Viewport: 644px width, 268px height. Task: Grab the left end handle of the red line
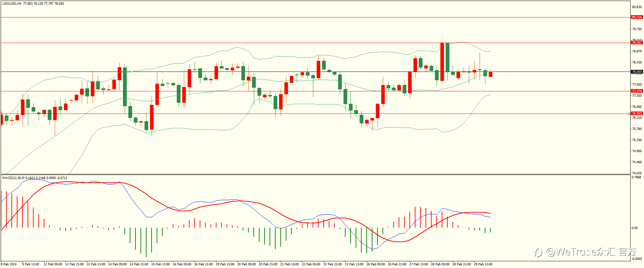coord(2,114)
